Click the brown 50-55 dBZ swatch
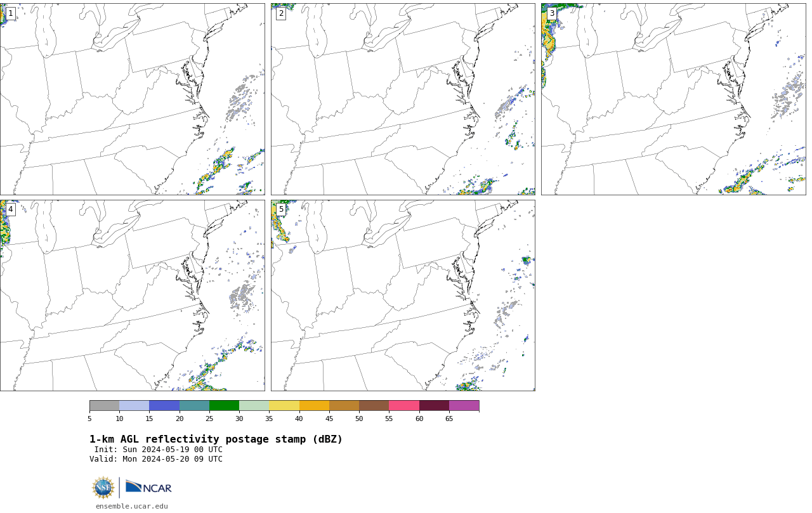 (374, 406)
